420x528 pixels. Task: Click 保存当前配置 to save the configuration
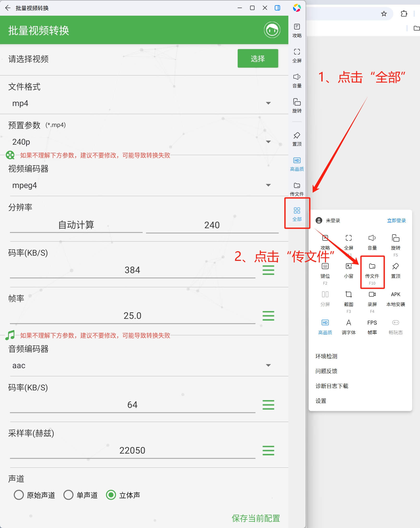tap(255, 518)
